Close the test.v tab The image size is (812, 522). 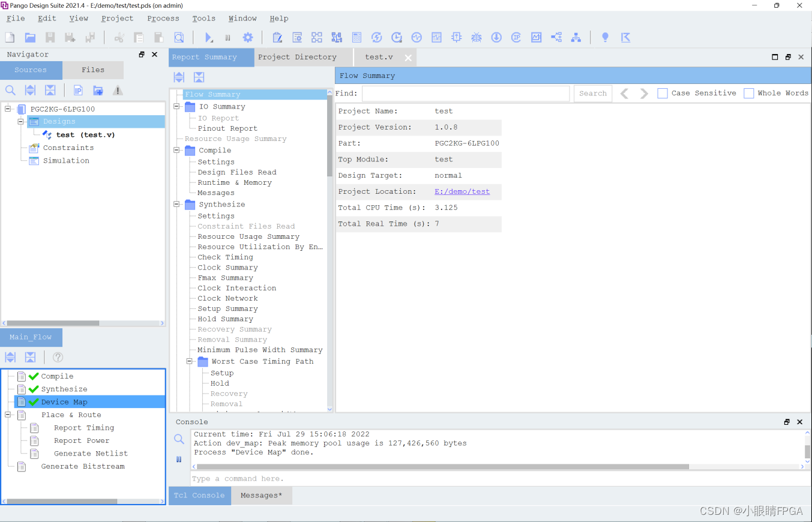(408, 58)
